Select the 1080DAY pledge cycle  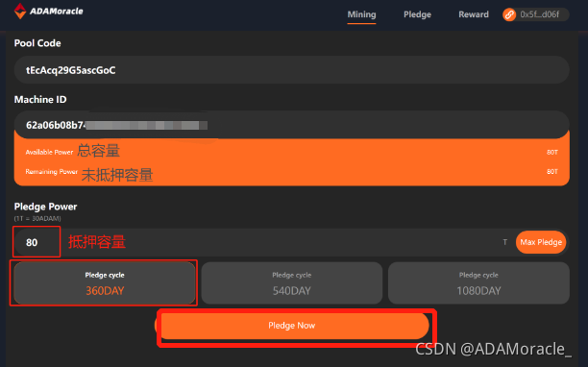[x=478, y=283]
